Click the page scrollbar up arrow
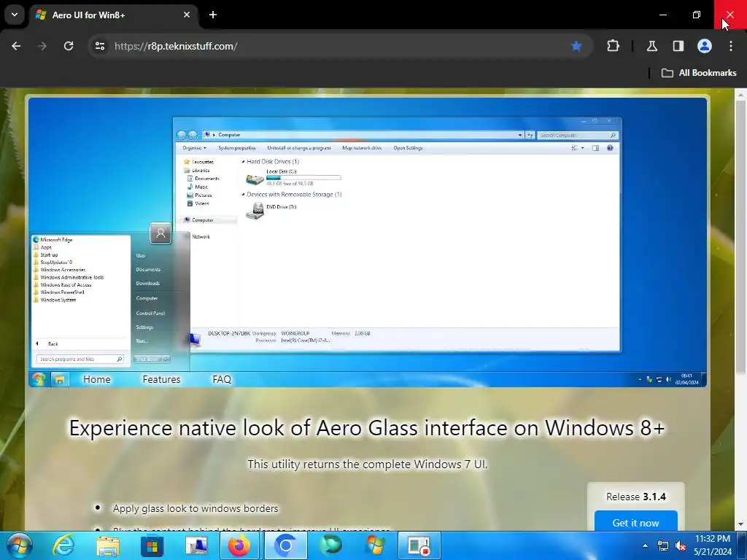747x560 pixels. (741, 96)
